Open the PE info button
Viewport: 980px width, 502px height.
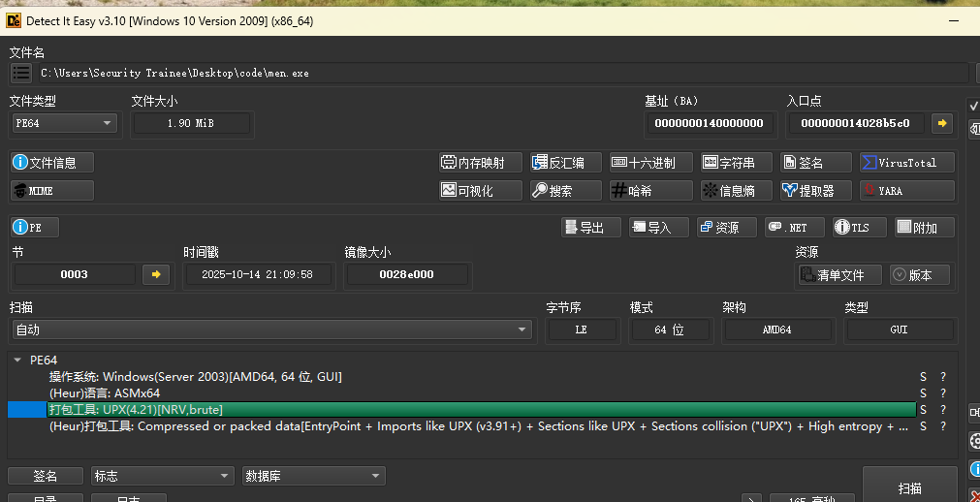coord(35,228)
